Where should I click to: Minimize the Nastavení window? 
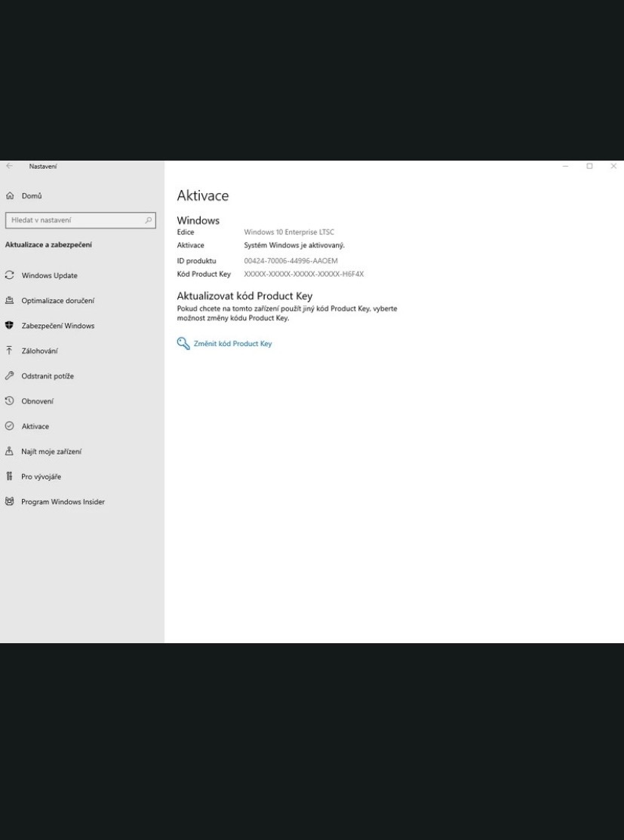(x=565, y=166)
